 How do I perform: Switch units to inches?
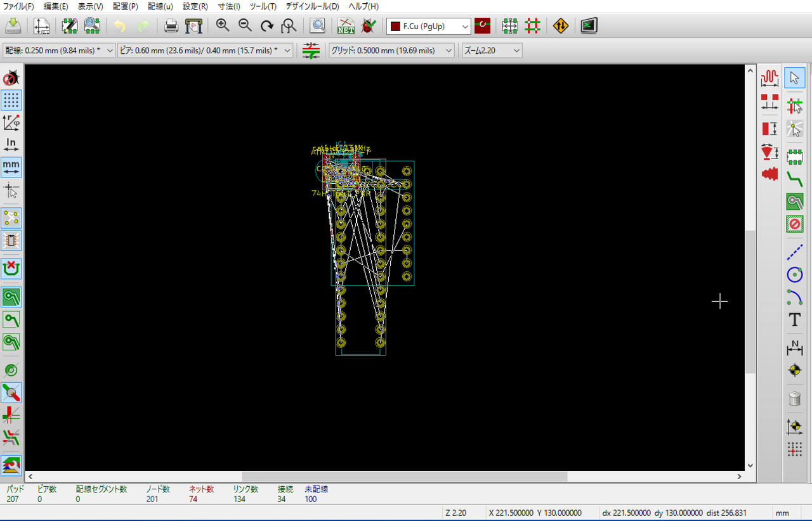pos(11,145)
